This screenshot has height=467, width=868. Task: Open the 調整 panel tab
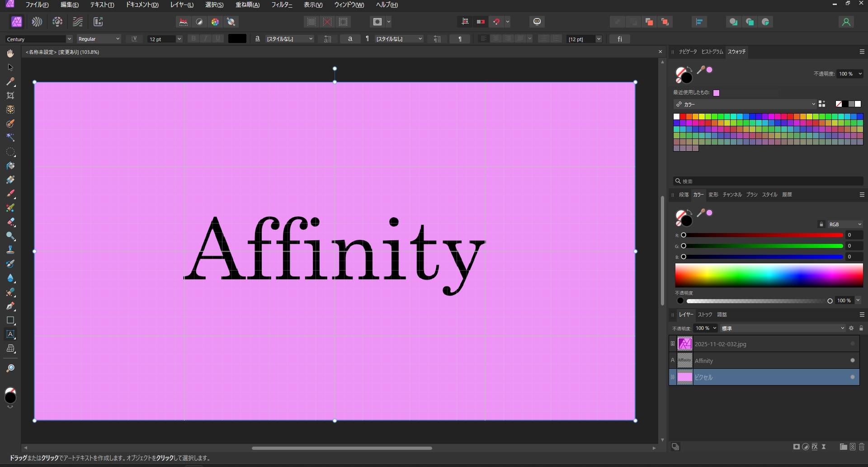coord(722,315)
